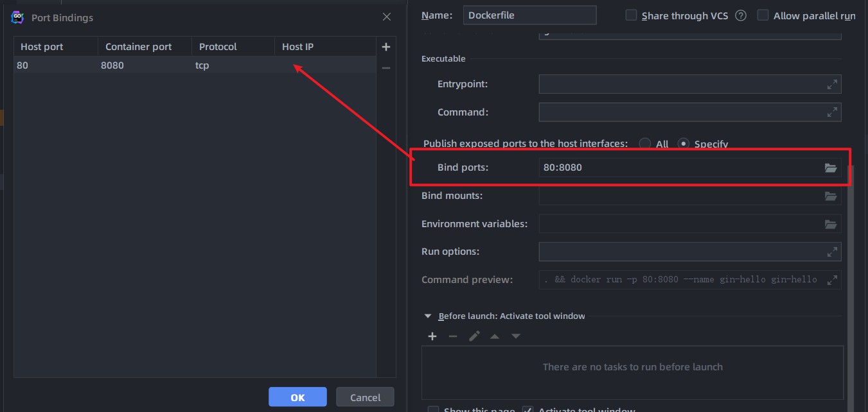The width and height of the screenshot is (868, 412).
Task: Select the Specify ports radio option
Action: [x=684, y=144]
